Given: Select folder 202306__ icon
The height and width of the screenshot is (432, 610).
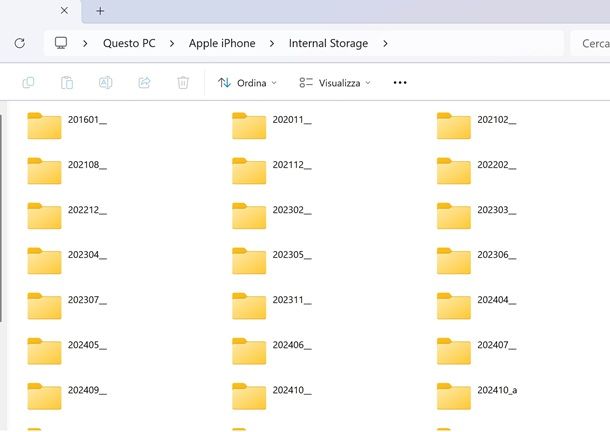Looking at the screenshot, I should click(x=454, y=261).
